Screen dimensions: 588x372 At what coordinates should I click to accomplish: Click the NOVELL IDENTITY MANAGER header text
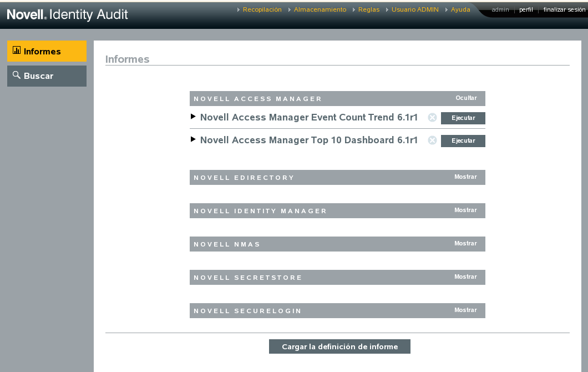(260, 211)
